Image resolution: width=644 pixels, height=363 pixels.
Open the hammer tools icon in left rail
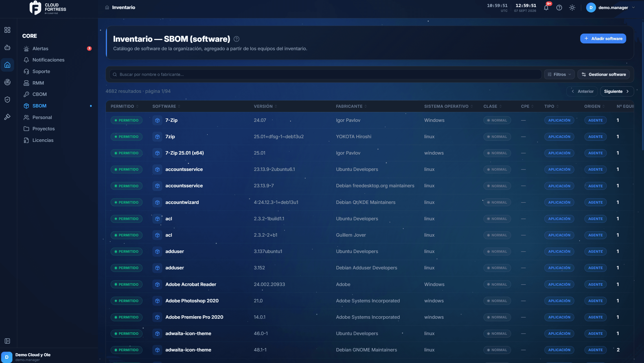pyautogui.click(x=7, y=117)
